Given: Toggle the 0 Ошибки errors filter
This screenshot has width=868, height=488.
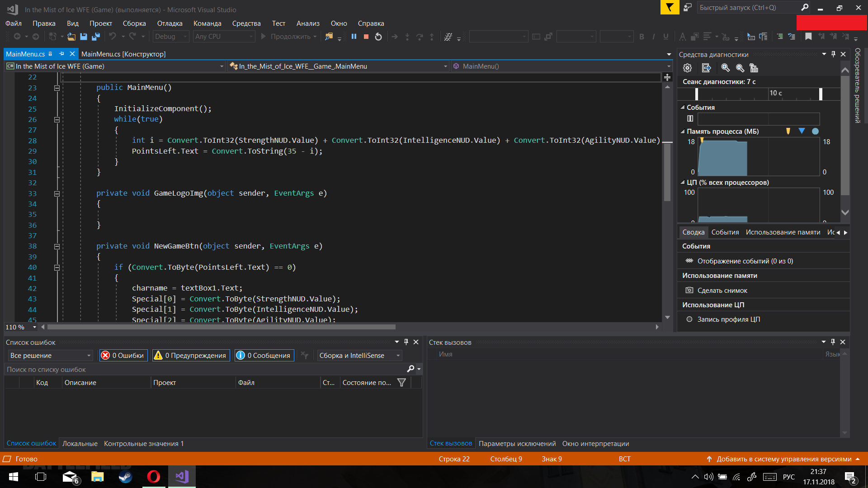Looking at the screenshot, I should [123, 355].
